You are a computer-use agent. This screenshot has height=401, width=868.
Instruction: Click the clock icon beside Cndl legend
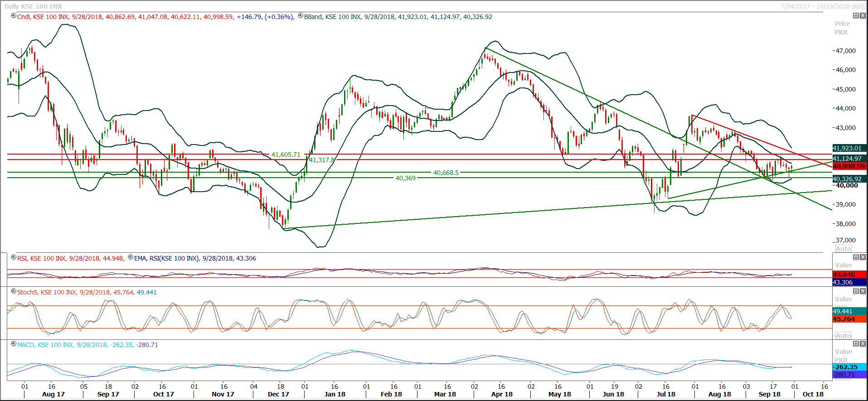point(14,16)
